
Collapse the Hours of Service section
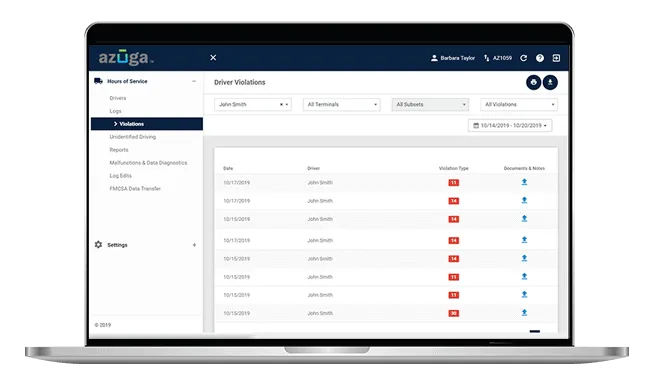(194, 81)
